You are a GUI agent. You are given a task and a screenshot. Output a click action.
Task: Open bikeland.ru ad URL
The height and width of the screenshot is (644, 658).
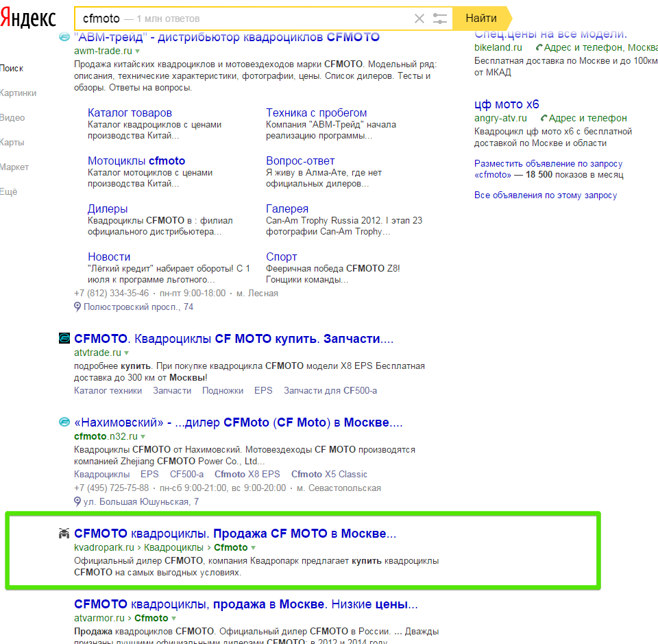coord(498,47)
